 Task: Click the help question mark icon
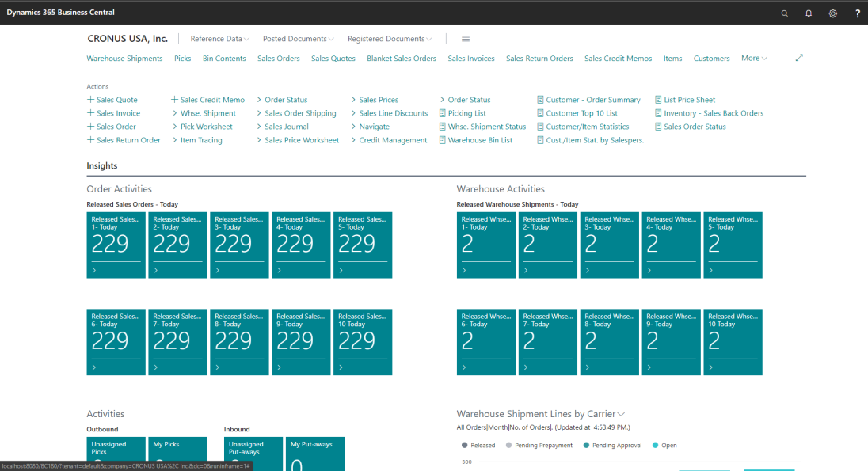[858, 13]
